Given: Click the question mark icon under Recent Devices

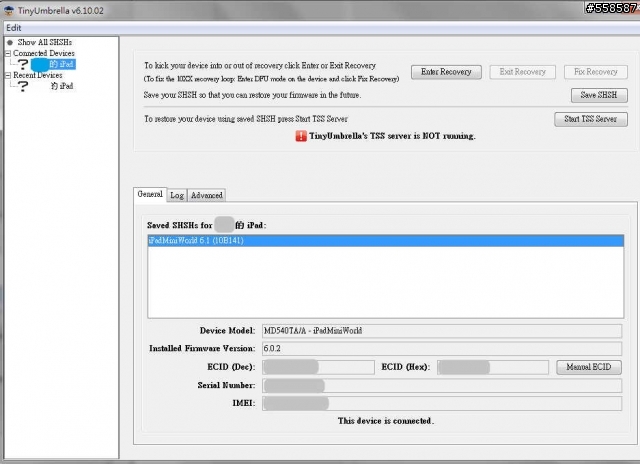Looking at the screenshot, I should tap(23, 87).
